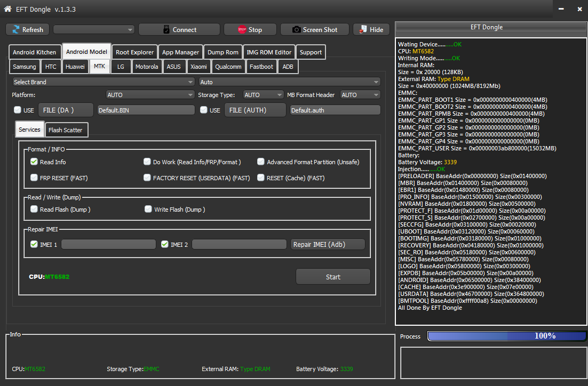
Task: Click the FILE (DA) button
Action: [x=66, y=110]
